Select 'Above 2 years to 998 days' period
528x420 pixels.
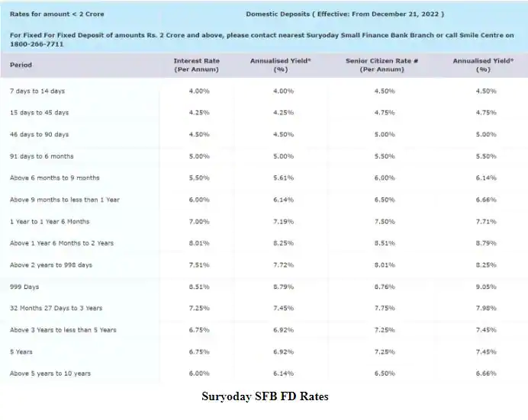point(51,265)
